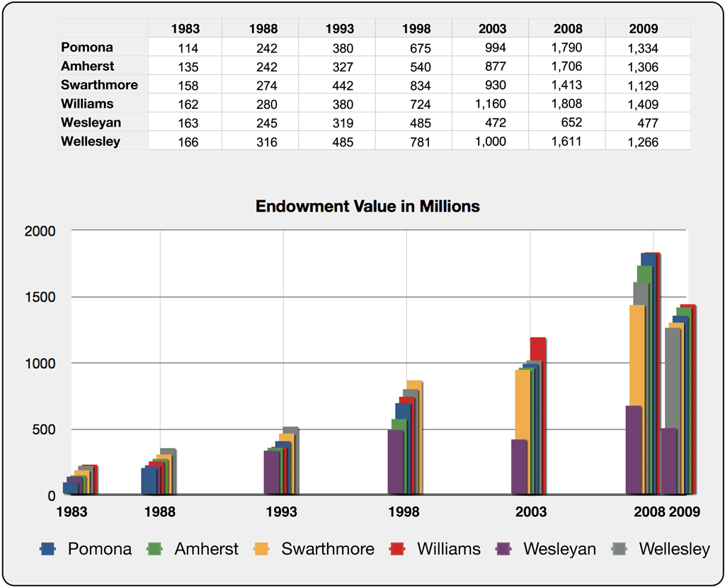Select the Pomona table row header

pyautogui.click(x=103, y=47)
